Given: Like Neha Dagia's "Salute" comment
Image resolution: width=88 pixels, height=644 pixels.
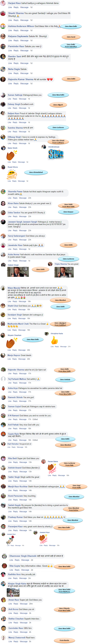Looking at the screenshot, I should coord(10,73).
